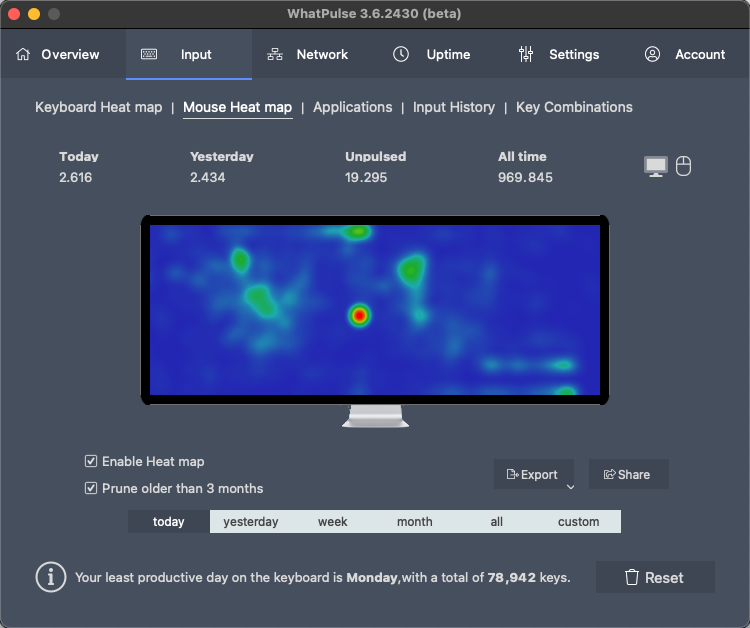Uncheck Prune older than 3 months

[92, 488]
